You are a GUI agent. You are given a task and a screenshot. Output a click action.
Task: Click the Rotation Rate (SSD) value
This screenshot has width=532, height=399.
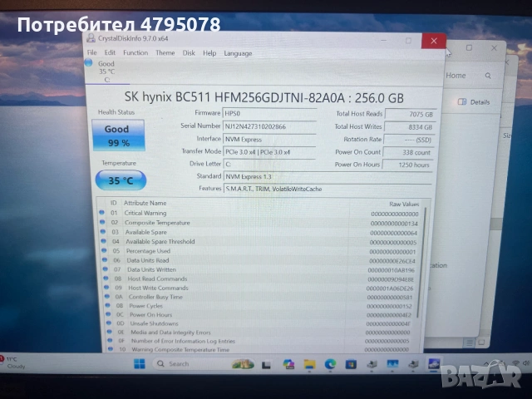point(408,140)
